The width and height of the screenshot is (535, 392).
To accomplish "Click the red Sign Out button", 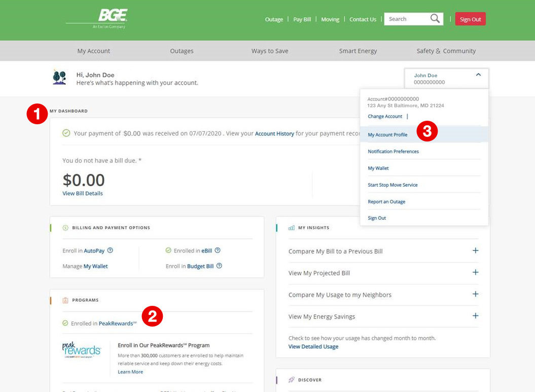I will [470, 19].
